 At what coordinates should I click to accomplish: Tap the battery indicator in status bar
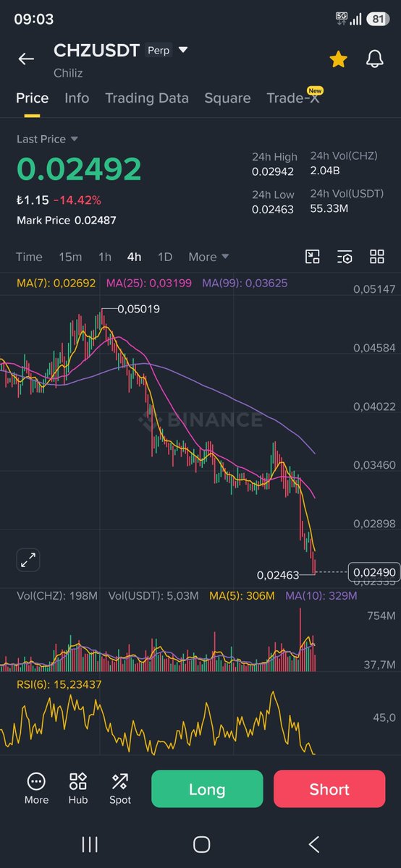point(377,20)
